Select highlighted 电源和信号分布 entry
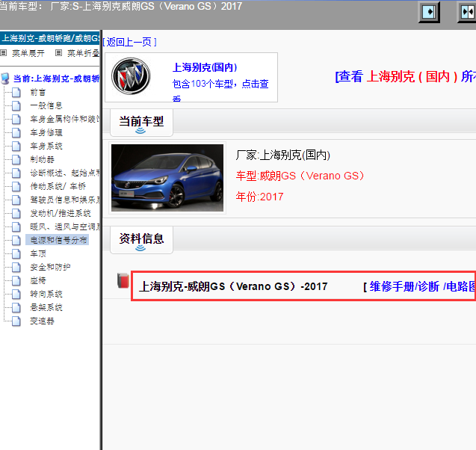Image resolution: width=476 pixels, height=450 pixels. pyautogui.click(x=58, y=240)
